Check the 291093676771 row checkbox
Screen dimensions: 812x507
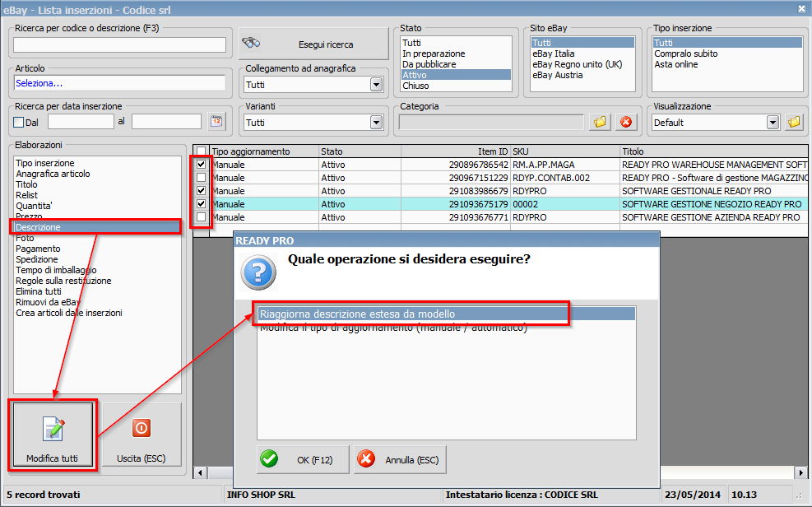pyautogui.click(x=201, y=217)
